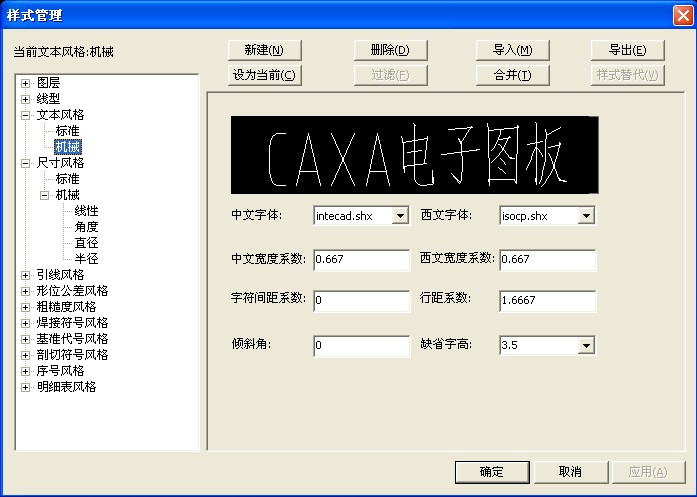Image resolution: width=697 pixels, height=497 pixels.
Task: Click the 删除(D) button
Action: tap(390, 50)
